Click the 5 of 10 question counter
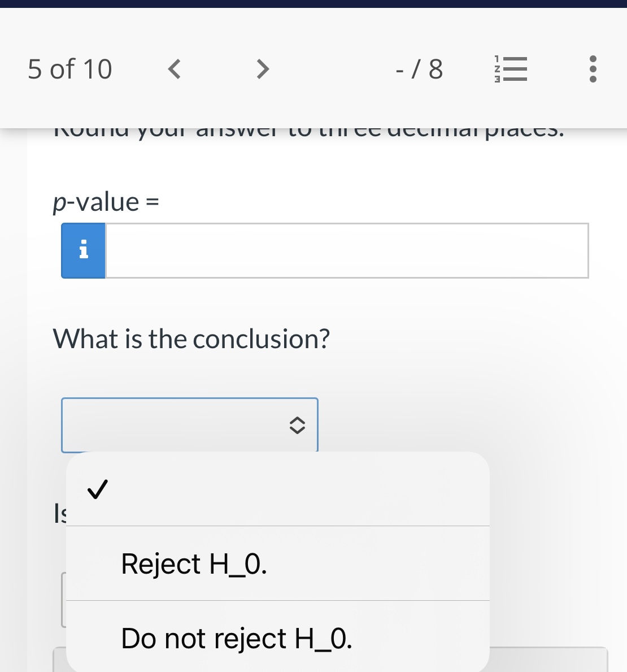 pos(70,69)
